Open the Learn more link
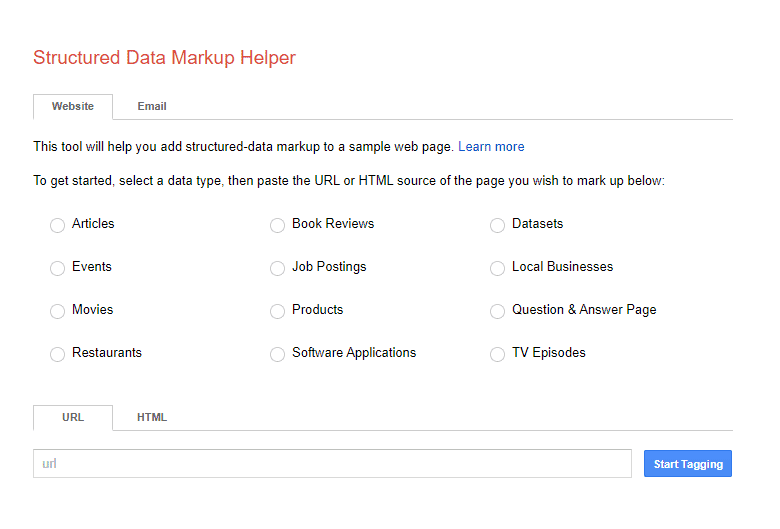This screenshot has height=529, width=780. 491,147
